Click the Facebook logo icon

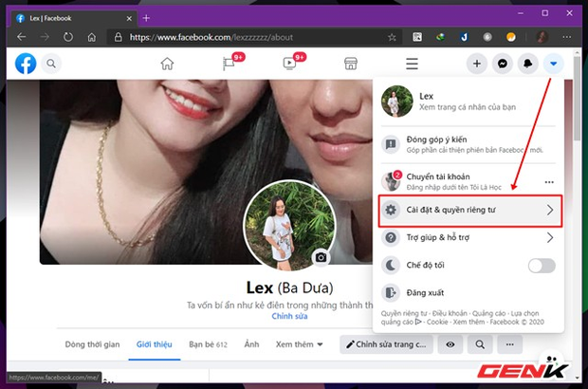(x=26, y=64)
